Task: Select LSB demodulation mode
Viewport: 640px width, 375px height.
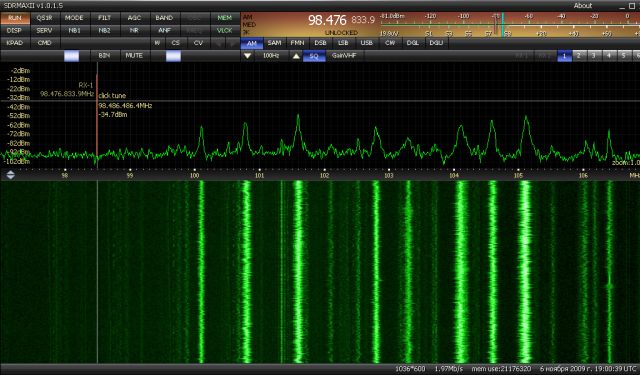Action: coord(343,43)
